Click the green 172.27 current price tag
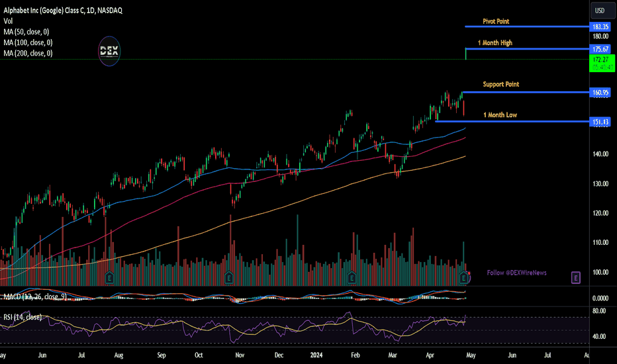This screenshot has height=364, width=617. point(602,63)
